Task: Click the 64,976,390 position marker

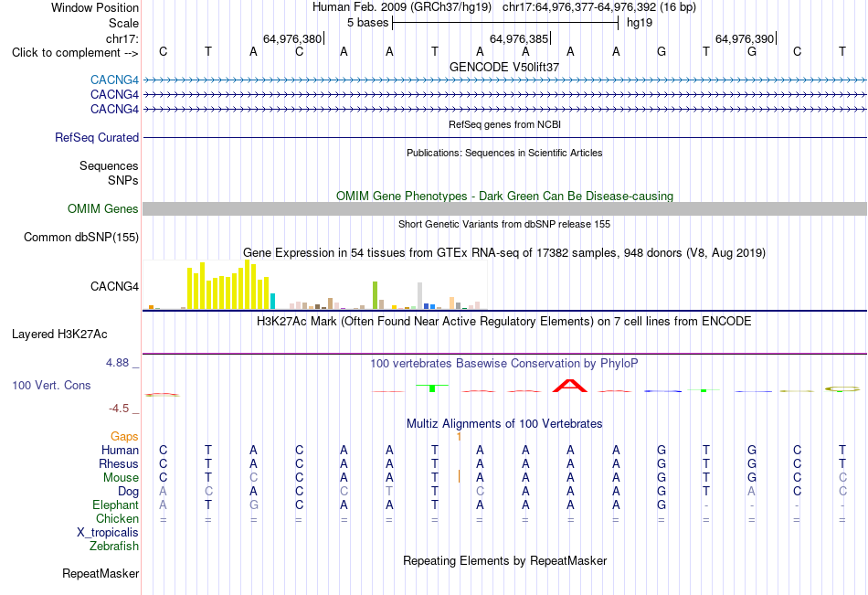Action: coord(745,38)
